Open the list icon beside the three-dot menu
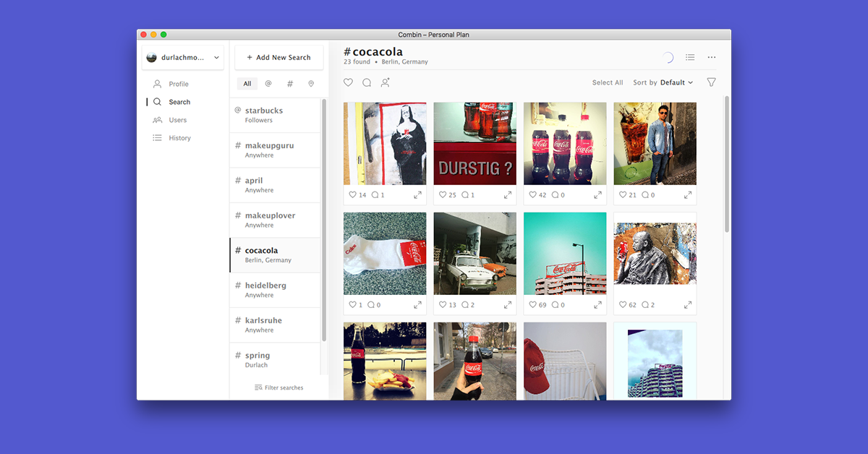 coord(690,57)
